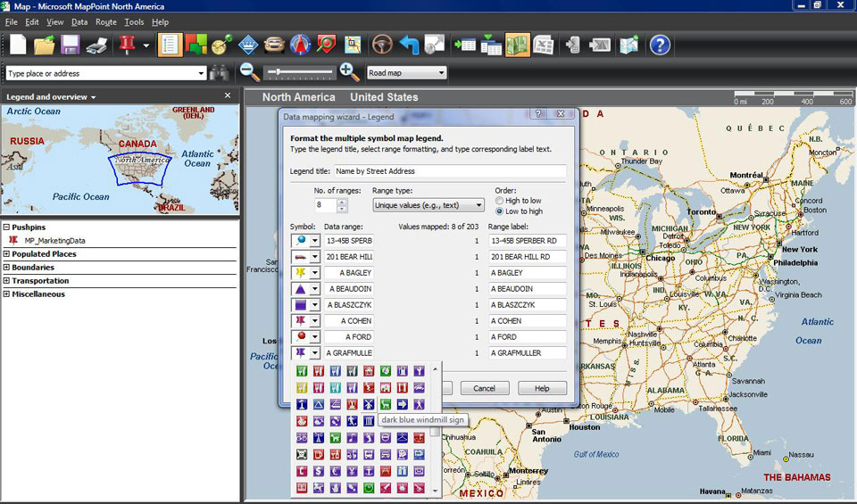The height and width of the screenshot is (504, 857).
Task: Expand the Populated Places tree node
Action: [x=7, y=254]
